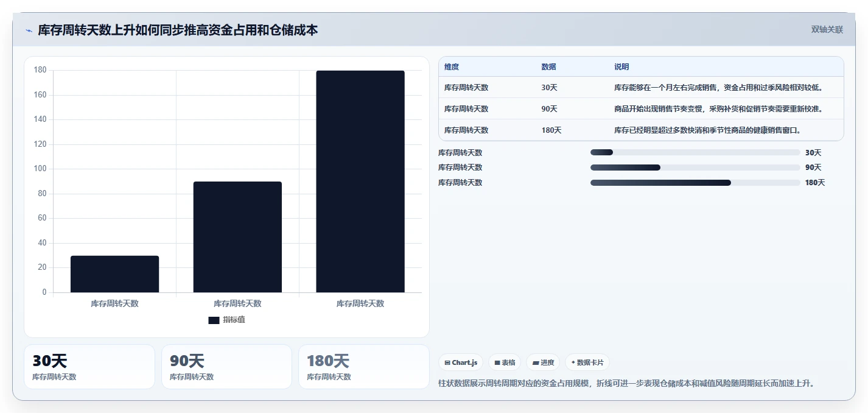Open the 90天 stat card
Screen dimensions: 868x413
point(226,367)
